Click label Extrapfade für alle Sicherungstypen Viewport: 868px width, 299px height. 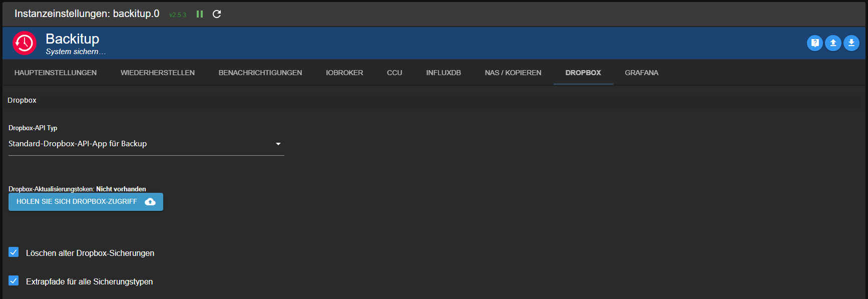coord(90,281)
